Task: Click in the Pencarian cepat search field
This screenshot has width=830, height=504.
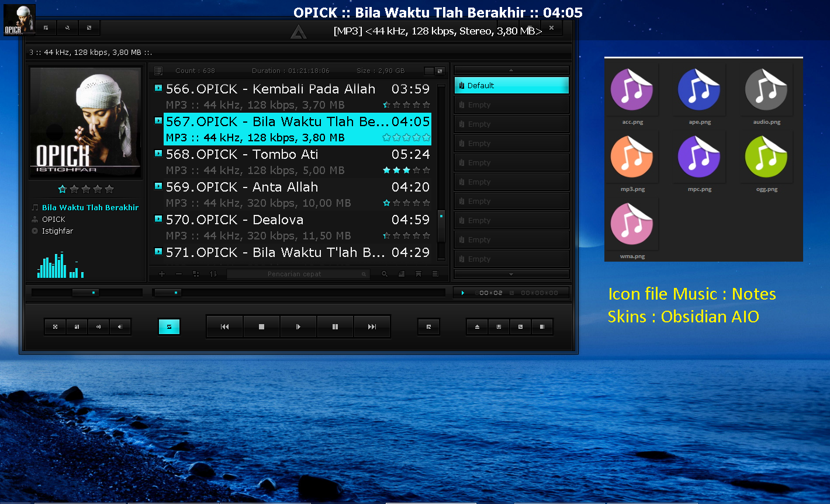Action: (x=298, y=274)
